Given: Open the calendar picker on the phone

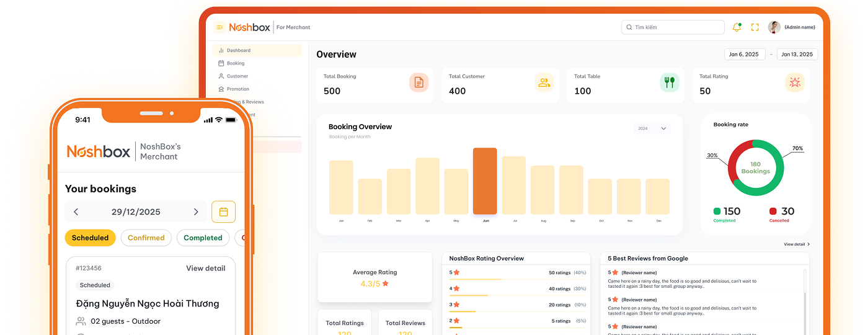Looking at the screenshot, I should pos(223,212).
